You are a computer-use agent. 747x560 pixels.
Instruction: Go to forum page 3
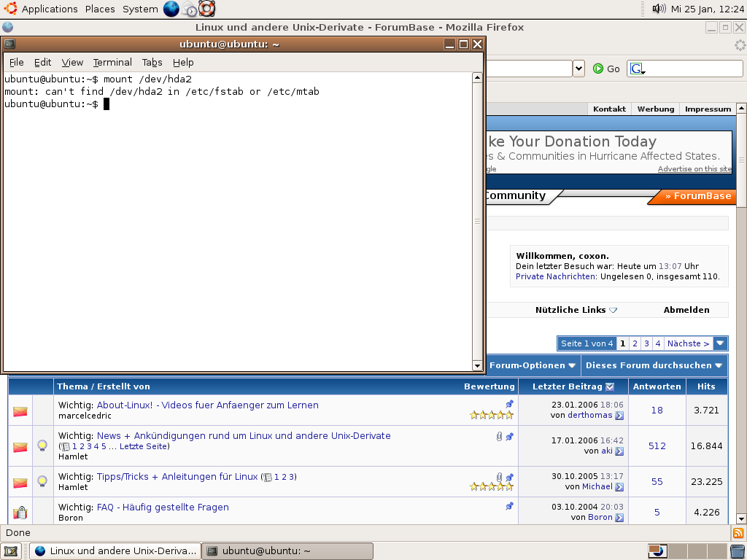click(646, 343)
